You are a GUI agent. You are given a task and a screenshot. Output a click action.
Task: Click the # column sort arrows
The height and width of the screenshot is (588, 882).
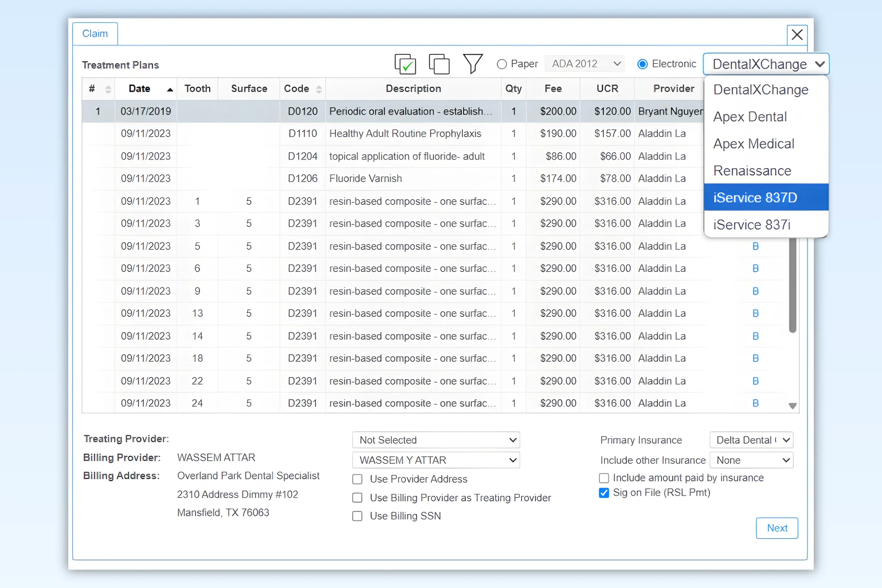[108, 89]
